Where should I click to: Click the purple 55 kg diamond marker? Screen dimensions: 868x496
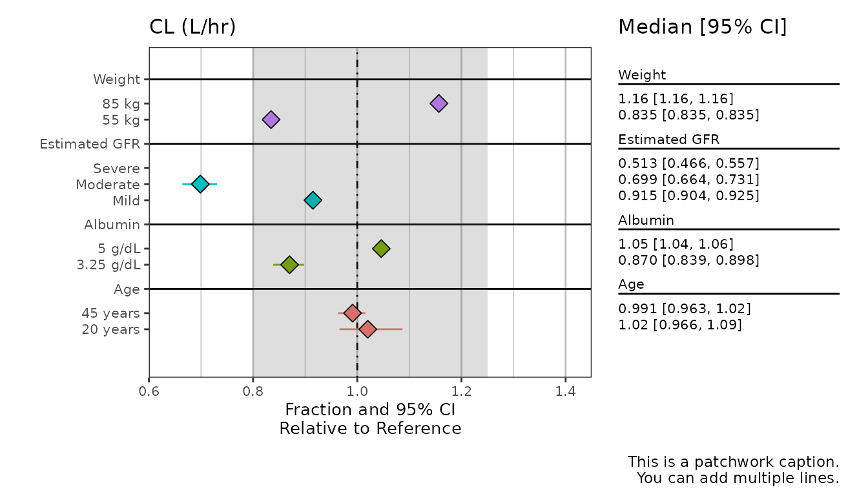tap(271, 119)
